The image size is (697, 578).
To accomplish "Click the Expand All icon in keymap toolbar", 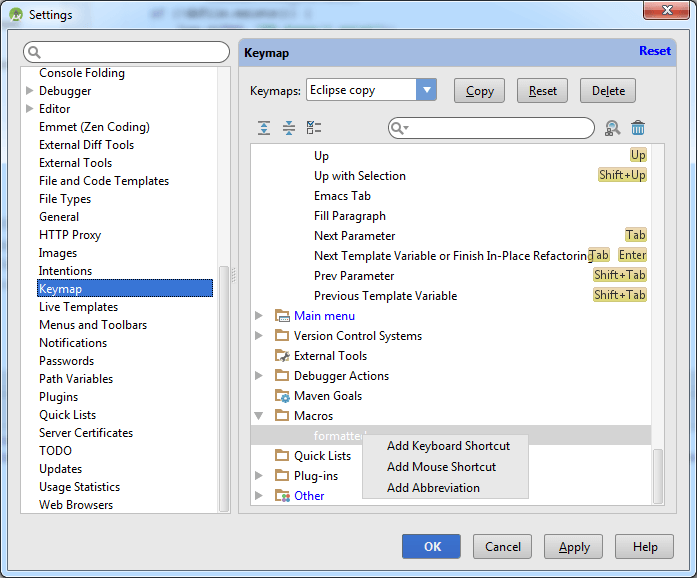I will (x=264, y=128).
